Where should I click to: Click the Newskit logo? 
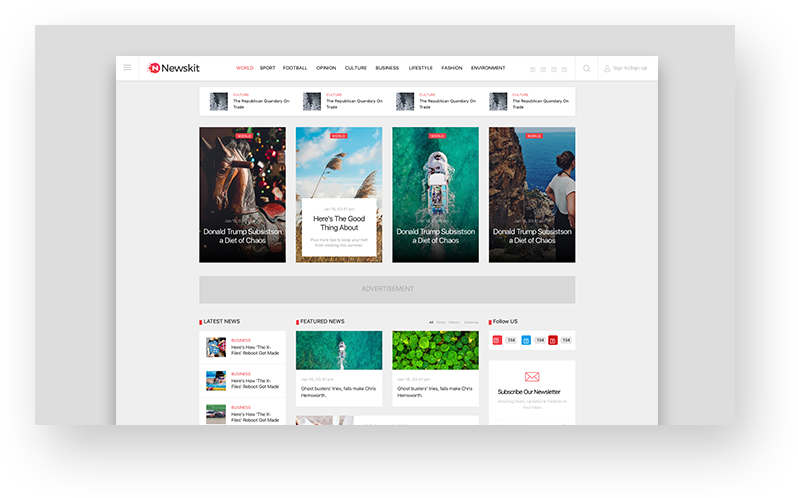[x=174, y=68]
